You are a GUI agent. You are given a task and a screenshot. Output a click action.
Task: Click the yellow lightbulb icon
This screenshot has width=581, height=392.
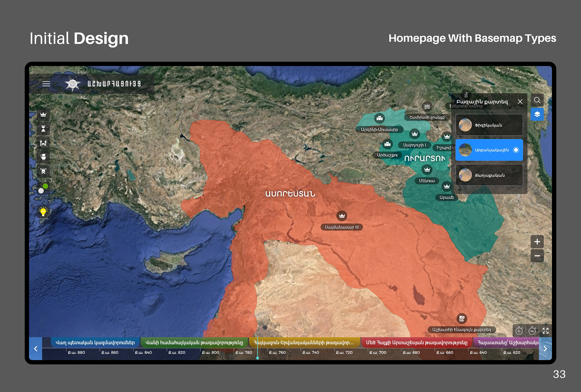pyautogui.click(x=43, y=211)
